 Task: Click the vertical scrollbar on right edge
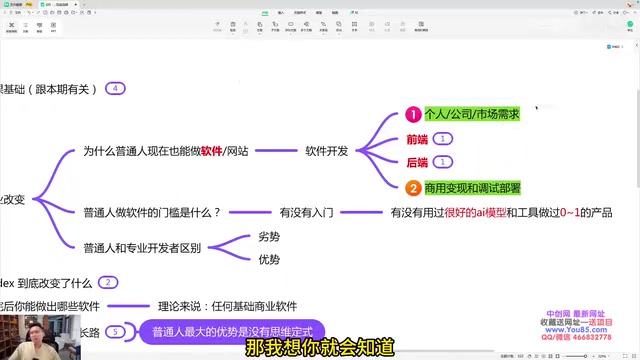[x=638, y=139]
